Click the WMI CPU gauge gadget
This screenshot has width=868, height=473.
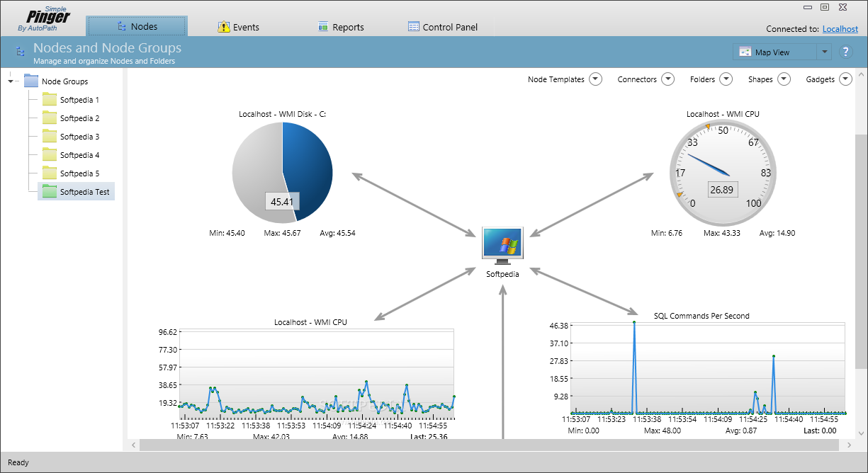(722, 172)
